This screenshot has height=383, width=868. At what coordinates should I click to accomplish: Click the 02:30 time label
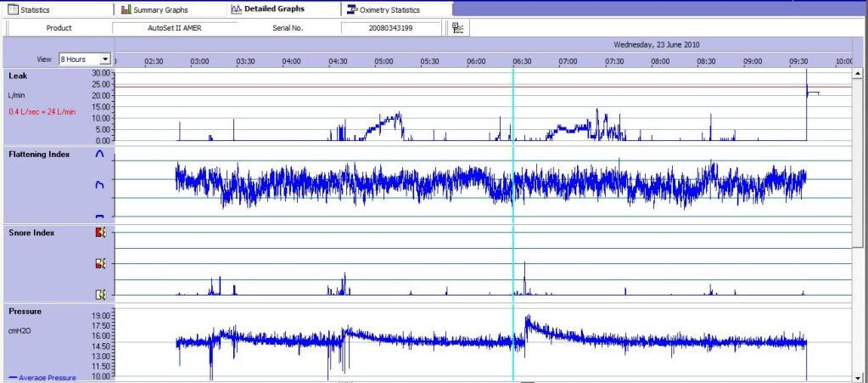[154, 61]
